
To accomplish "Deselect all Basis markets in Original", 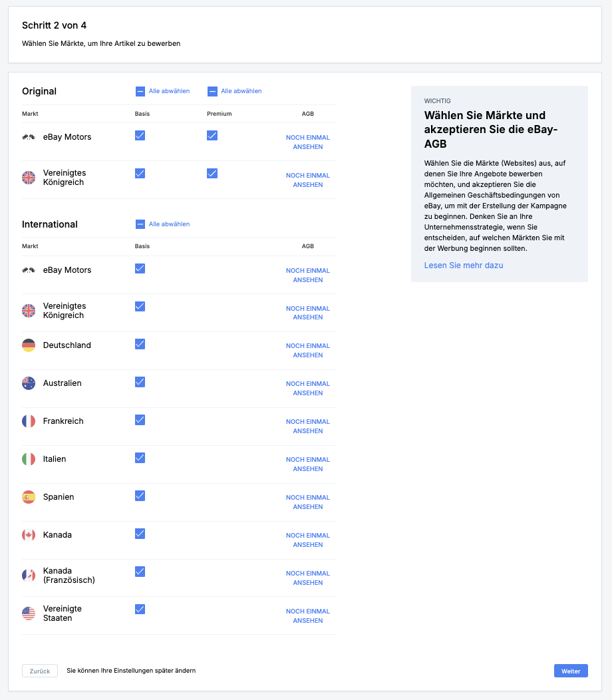I will tap(162, 91).
